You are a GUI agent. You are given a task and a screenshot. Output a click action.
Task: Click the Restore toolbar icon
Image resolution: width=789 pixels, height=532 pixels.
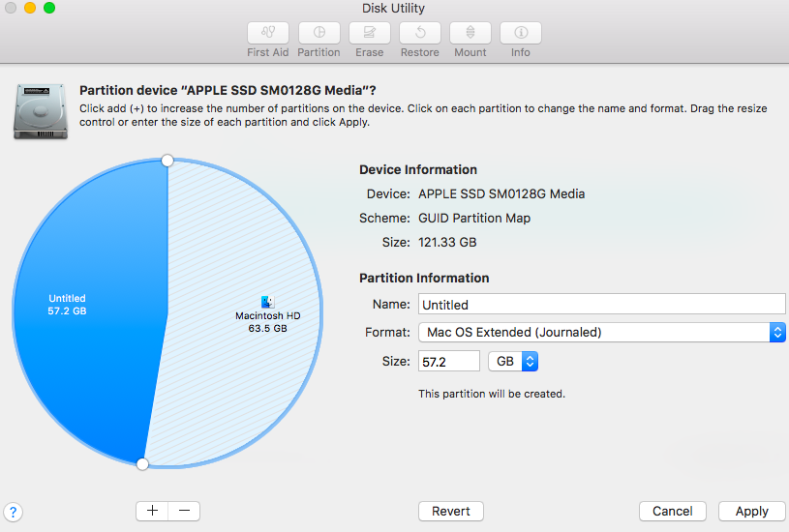pos(419,33)
